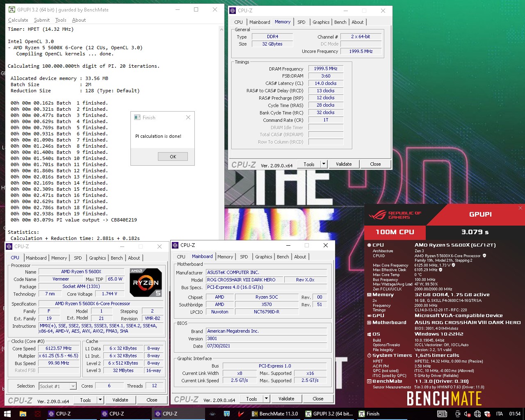Viewport: 525px width, 420px height.
Task: Open the Calculate menu in GPUPI
Action: (18, 20)
